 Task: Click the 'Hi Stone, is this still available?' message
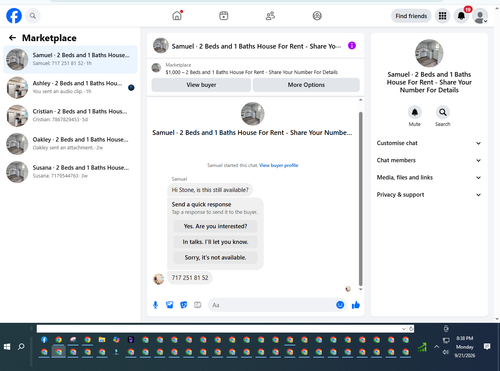(x=210, y=190)
